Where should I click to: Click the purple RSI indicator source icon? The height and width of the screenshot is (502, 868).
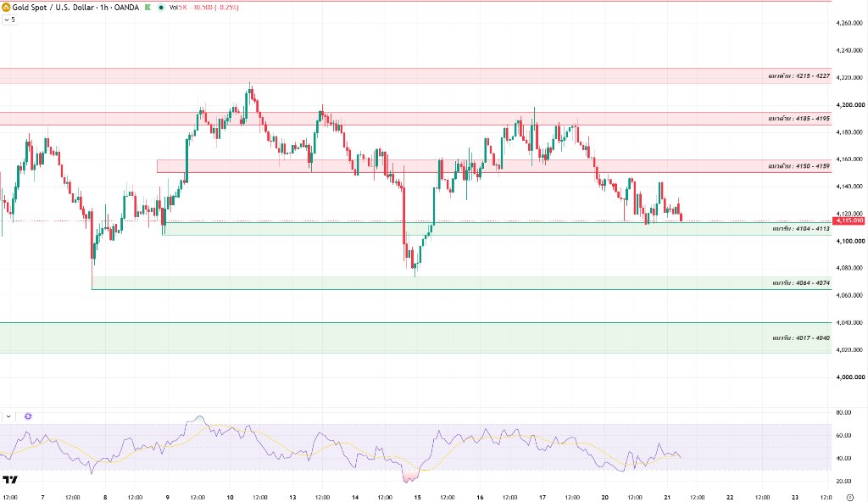(28, 416)
